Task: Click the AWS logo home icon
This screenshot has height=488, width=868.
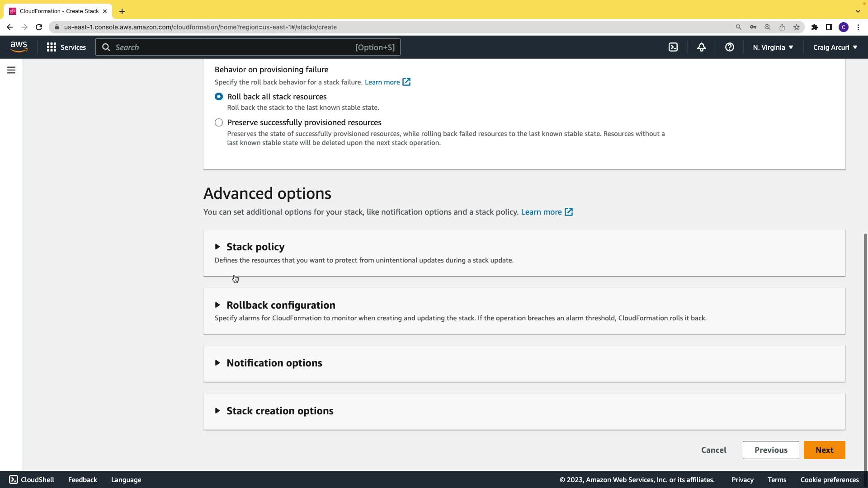Action: coord(19,47)
